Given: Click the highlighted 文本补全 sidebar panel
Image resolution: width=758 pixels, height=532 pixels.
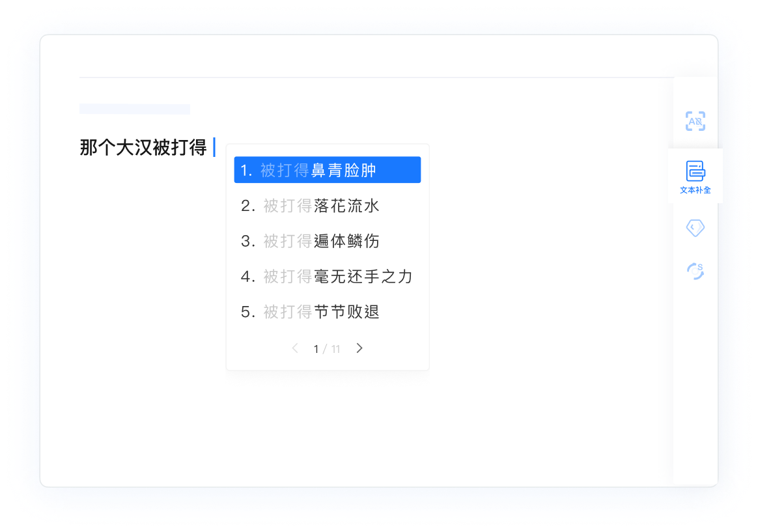Looking at the screenshot, I should [x=695, y=176].
